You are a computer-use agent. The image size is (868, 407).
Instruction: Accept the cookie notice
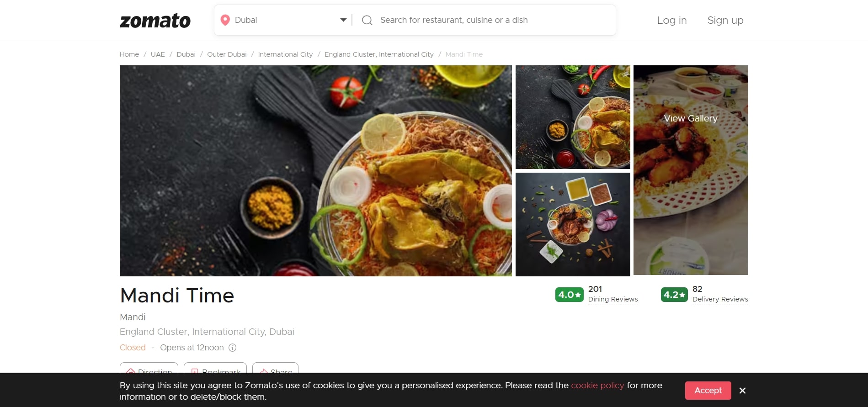(708, 391)
